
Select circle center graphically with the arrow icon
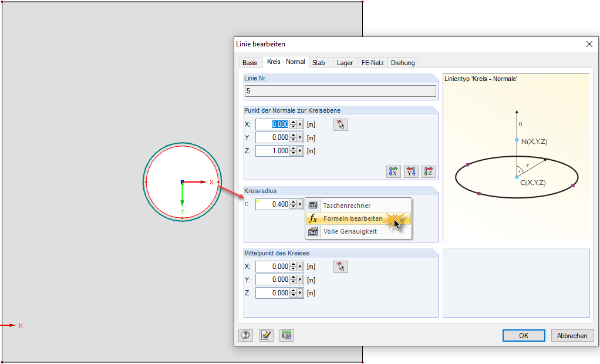341,267
